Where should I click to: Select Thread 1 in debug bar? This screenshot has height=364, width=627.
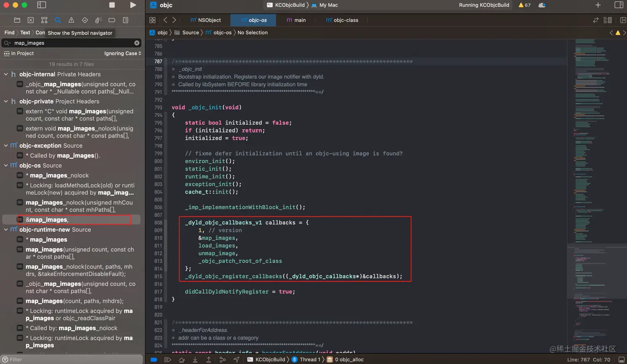pos(306,359)
